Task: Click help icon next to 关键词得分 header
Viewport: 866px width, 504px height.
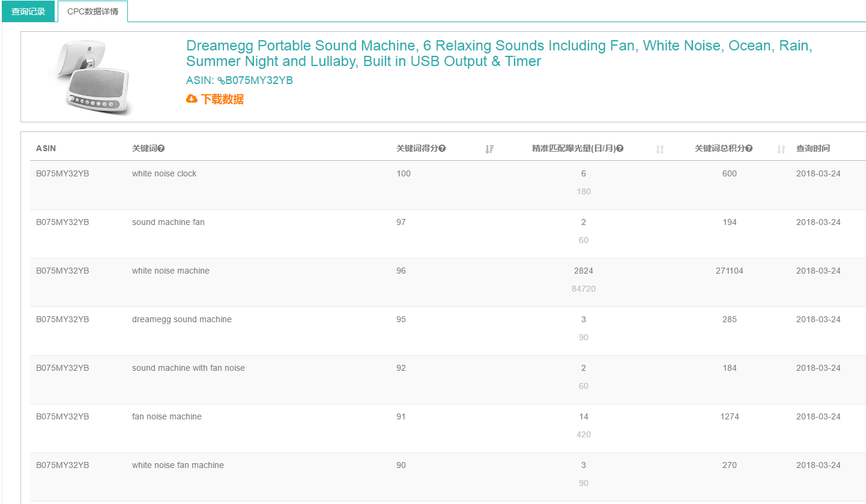Action: pyautogui.click(x=442, y=149)
